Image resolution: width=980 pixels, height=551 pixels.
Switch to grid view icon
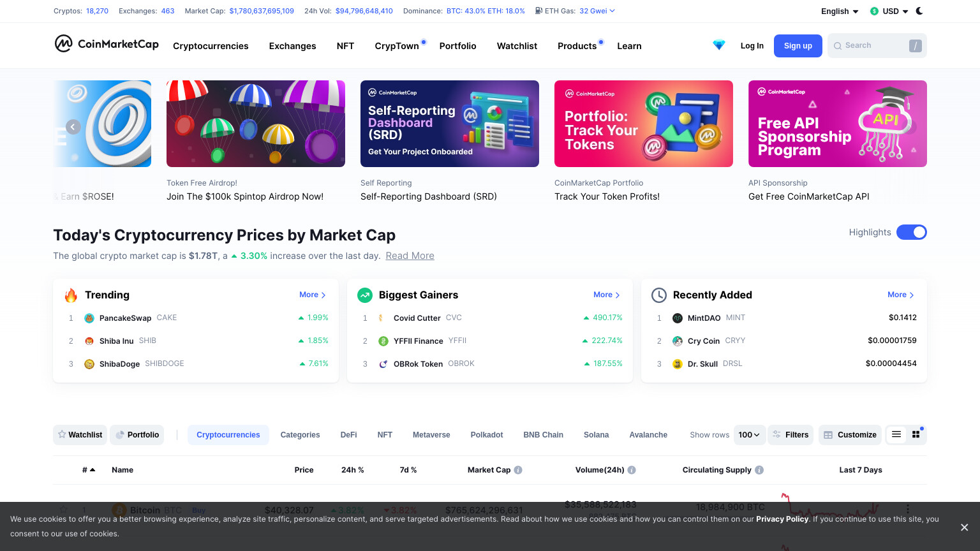916,434
